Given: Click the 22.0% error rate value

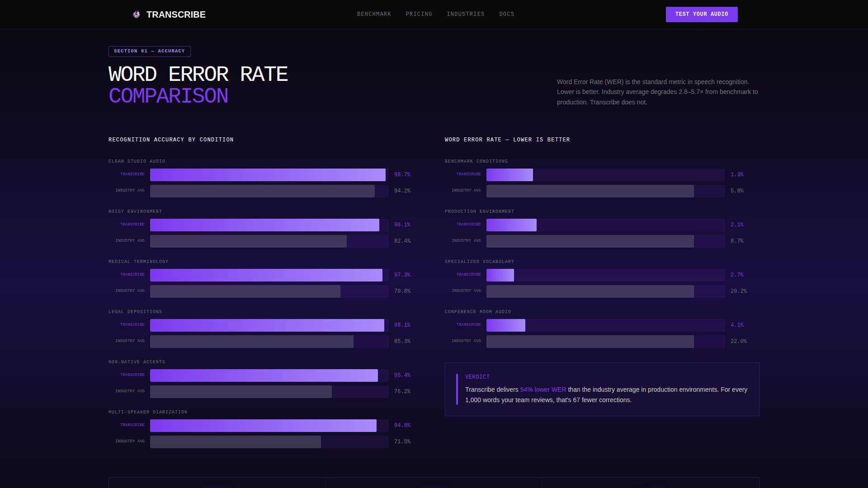Looking at the screenshot, I should 738,341.
